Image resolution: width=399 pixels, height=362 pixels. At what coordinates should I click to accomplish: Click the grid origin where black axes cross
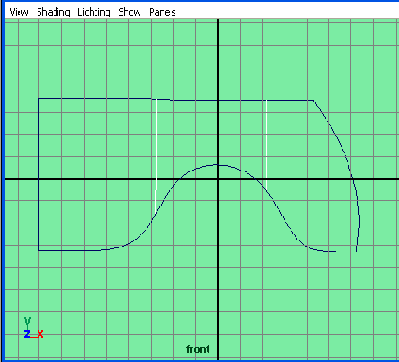click(218, 179)
